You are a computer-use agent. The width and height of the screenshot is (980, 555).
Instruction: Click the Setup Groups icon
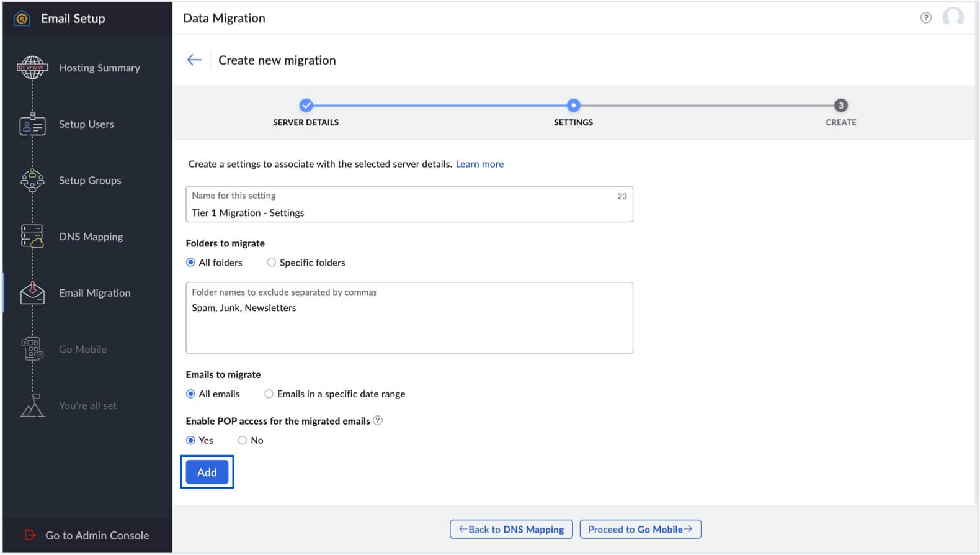[x=32, y=181]
